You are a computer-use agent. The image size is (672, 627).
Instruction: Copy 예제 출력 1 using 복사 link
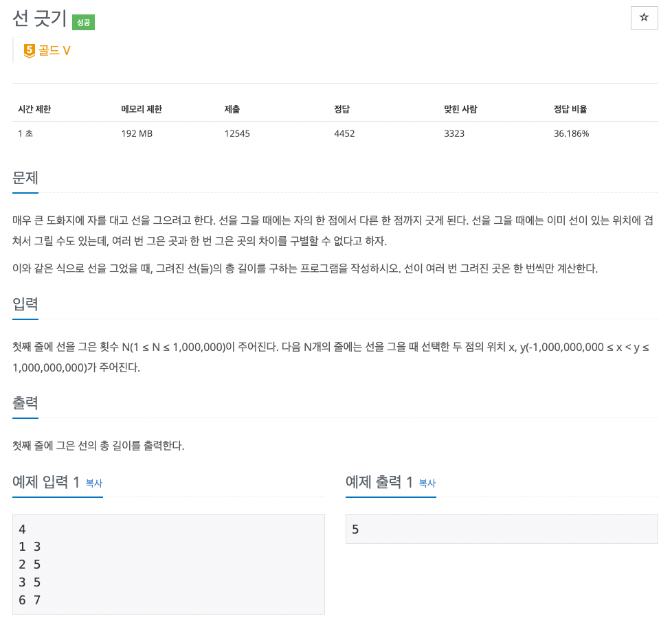point(427,483)
